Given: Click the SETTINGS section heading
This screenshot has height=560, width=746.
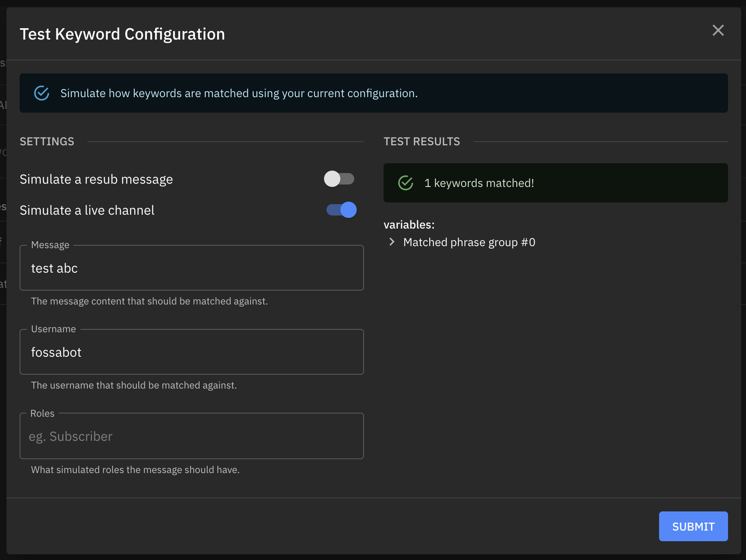Looking at the screenshot, I should 47,142.
